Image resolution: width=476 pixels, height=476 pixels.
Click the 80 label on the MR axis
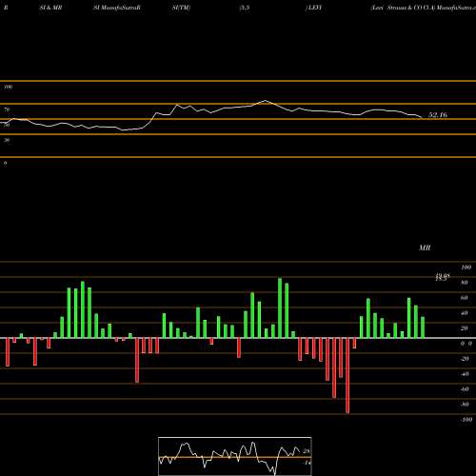click(x=465, y=283)
